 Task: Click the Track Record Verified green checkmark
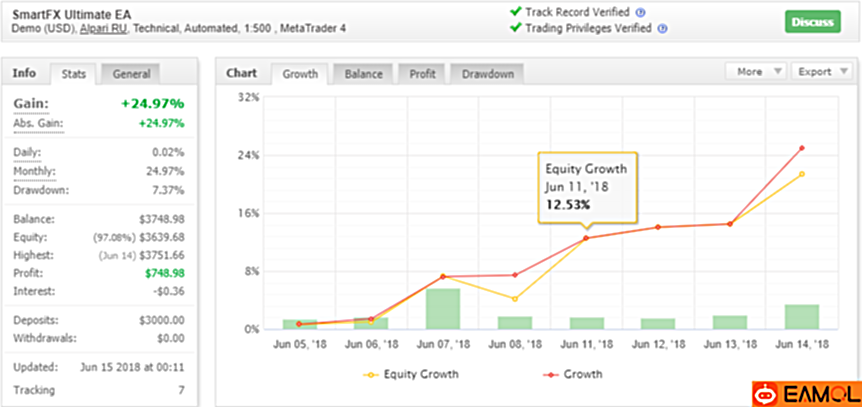(515, 11)
